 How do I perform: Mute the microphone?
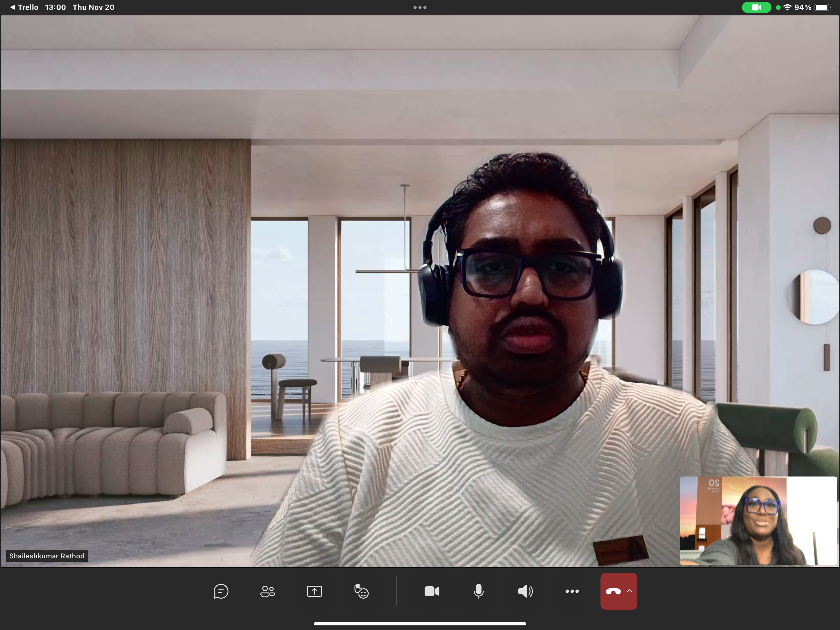478,591
